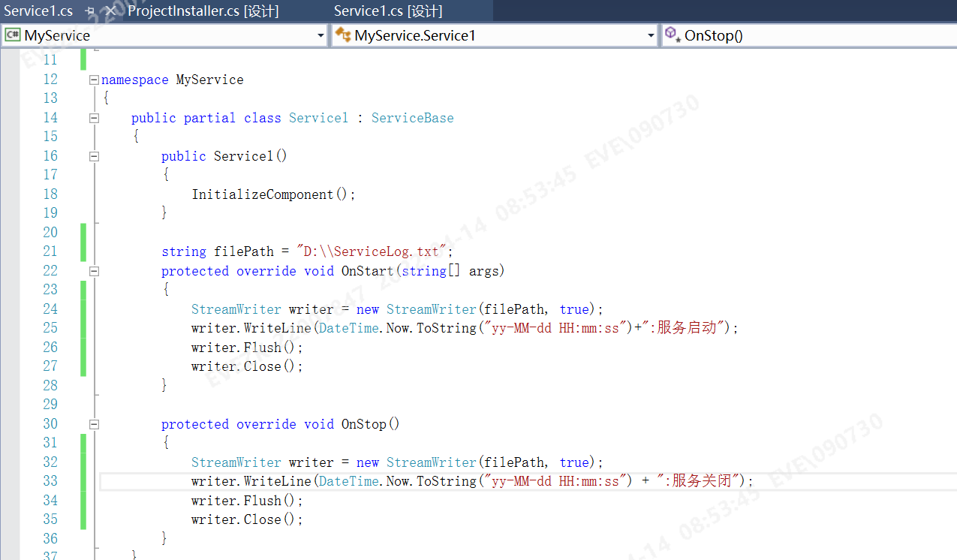
Task: Click the ServiceBase base class name
Action: [x=413, y=118]
